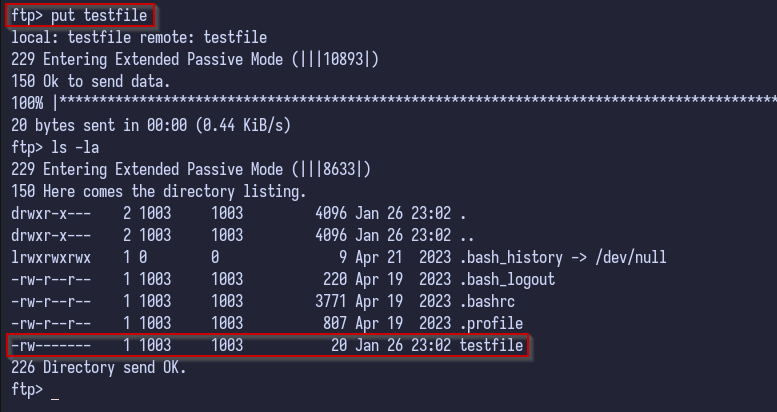Click the '226 Directory send OK.' response

click(98, 367)
